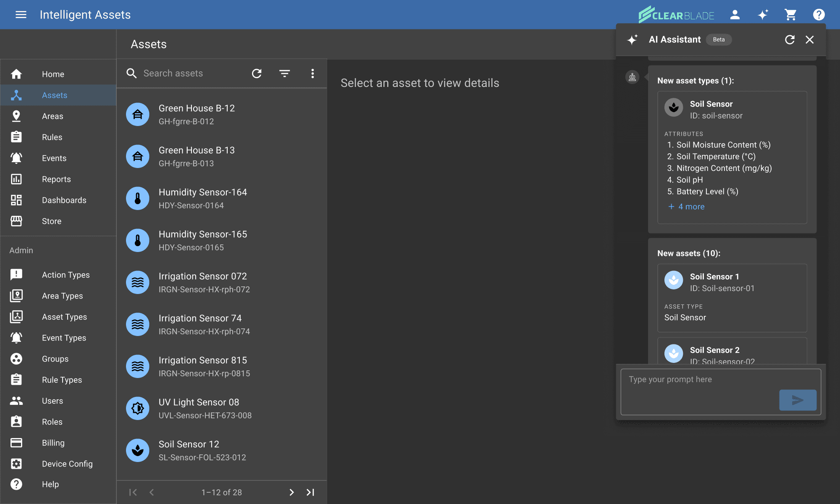Go to next page of assets
The height and width of the screenshot is (504, 840).
[x=291, y=492]
